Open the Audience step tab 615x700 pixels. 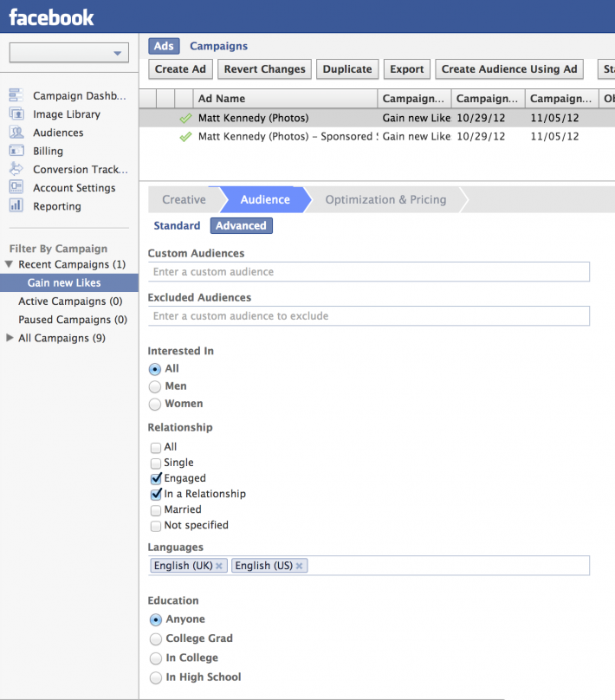pos(265,199)
